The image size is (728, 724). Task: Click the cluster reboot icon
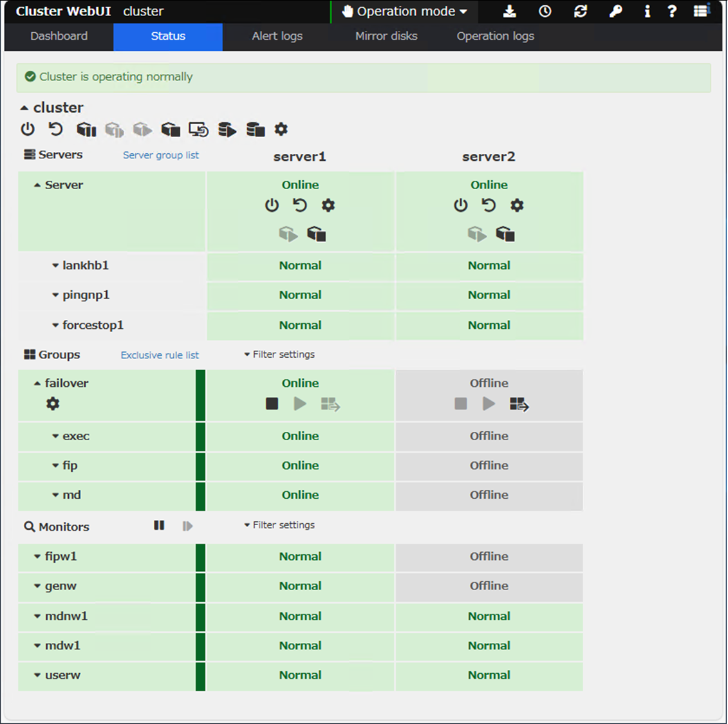click(x=56, y=129)
